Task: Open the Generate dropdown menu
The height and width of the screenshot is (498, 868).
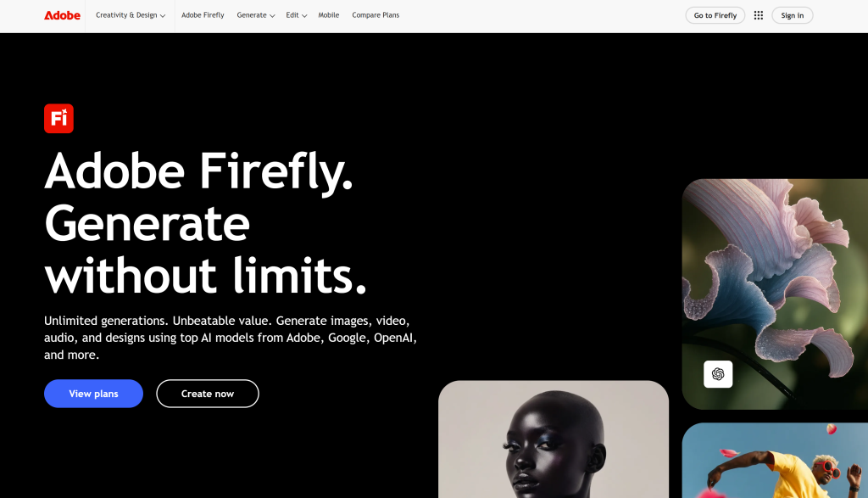Action: [256, 15]
